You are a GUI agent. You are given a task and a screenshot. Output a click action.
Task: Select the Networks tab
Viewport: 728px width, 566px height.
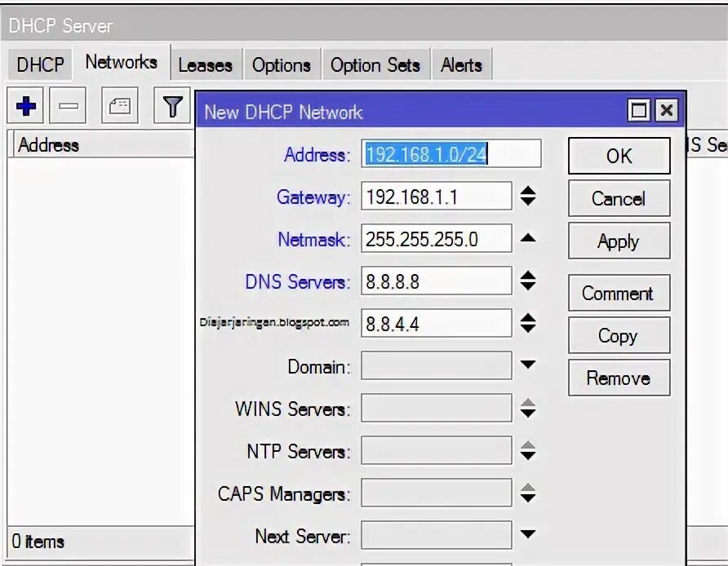tap(121, 62)
